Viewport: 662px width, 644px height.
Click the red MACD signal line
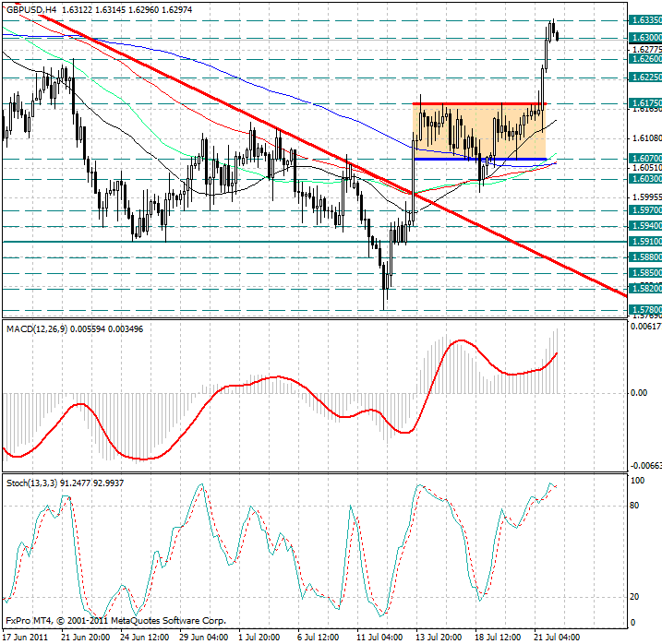pyautogui.click(x=280, y=400)
